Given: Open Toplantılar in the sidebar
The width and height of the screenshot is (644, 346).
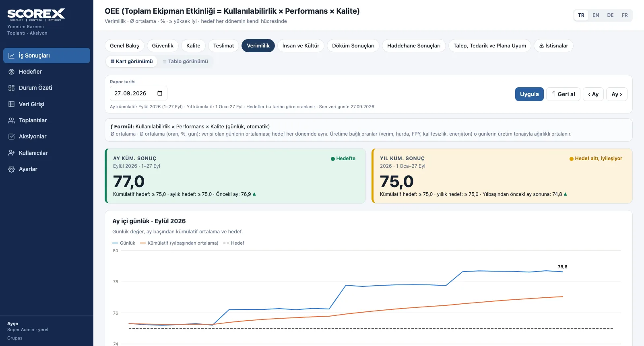Looking at the screenshot, I should (47, 120).
